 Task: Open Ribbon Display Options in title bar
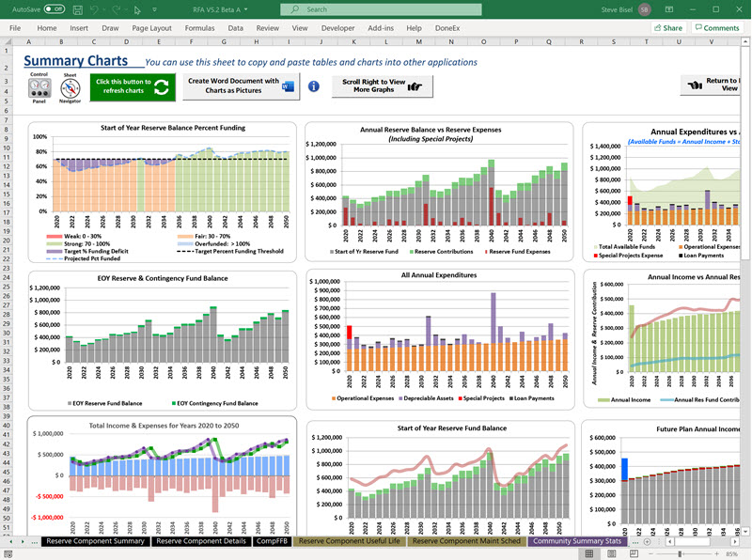click(x=668, y=8)
